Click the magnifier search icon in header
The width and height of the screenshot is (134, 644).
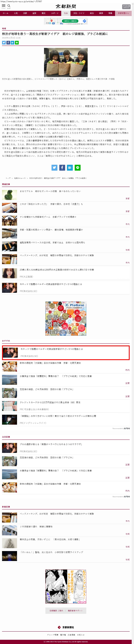(9, 5)
